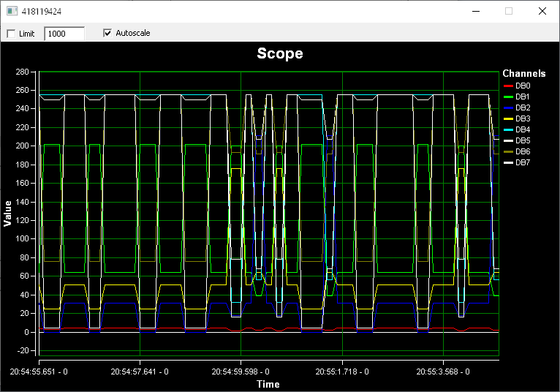Click the olive DB6 legend swatch
The width and height of the screenshot is (560, 392).
[x=508, y=152]
